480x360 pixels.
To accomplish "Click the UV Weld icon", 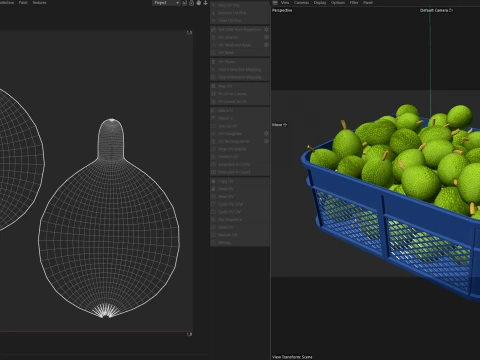I will click(214, 53).
